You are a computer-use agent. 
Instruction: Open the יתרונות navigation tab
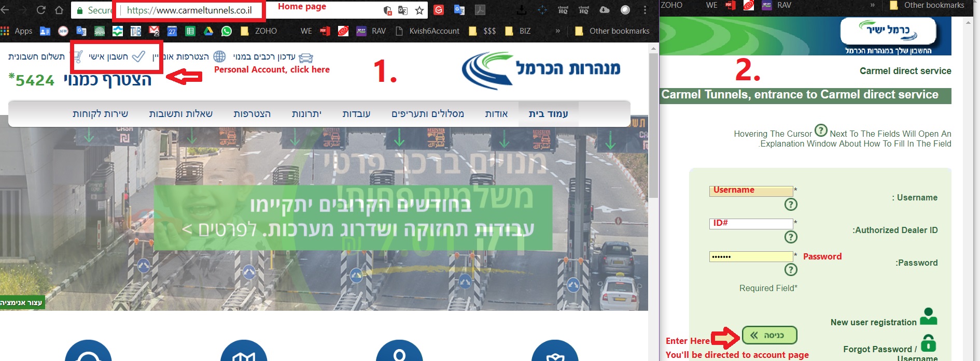coord(306,114)
